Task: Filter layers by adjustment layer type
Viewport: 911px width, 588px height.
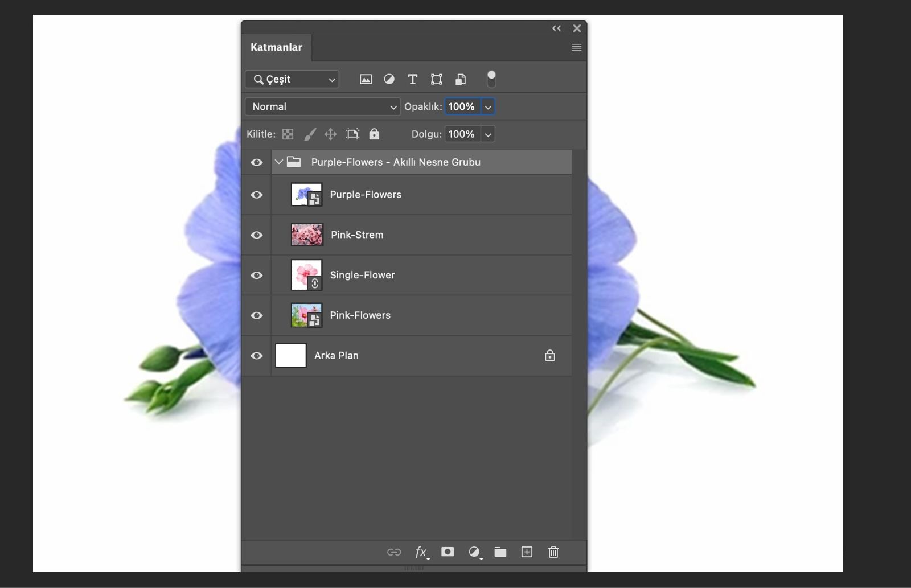Action: [389, 79]
